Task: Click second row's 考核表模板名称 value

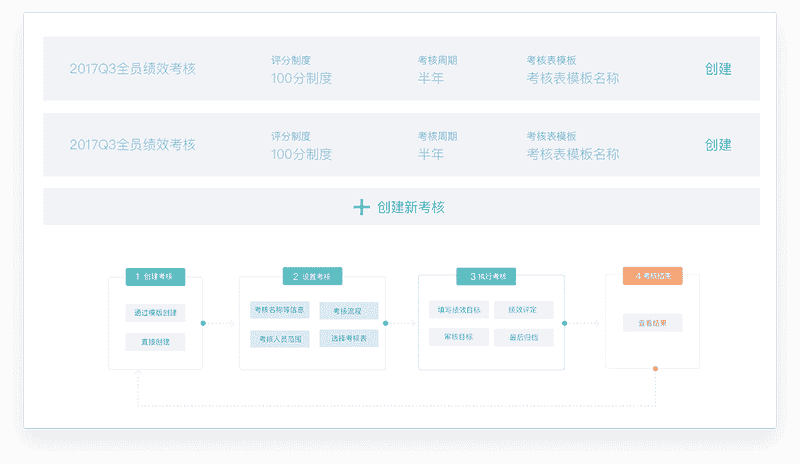Action: pos(573,154)
